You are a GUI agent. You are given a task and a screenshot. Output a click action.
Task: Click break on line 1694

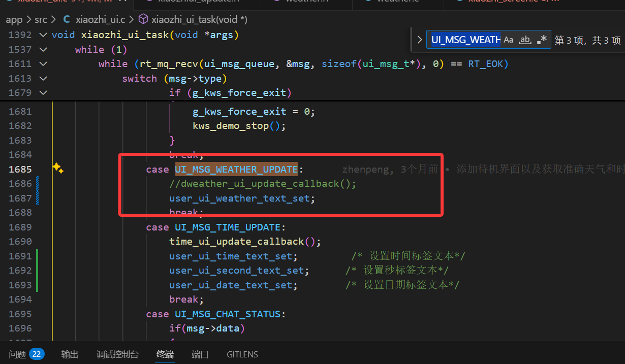[x=186, y=299]
